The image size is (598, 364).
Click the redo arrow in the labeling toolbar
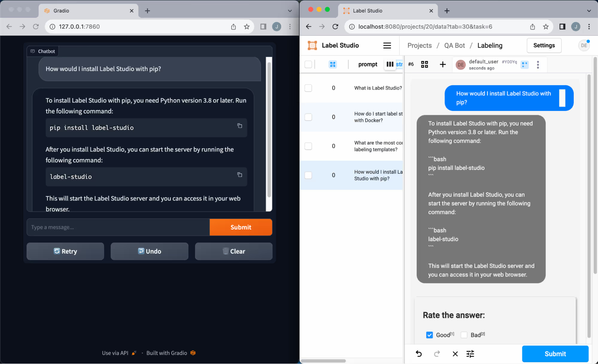pos(437,354)
